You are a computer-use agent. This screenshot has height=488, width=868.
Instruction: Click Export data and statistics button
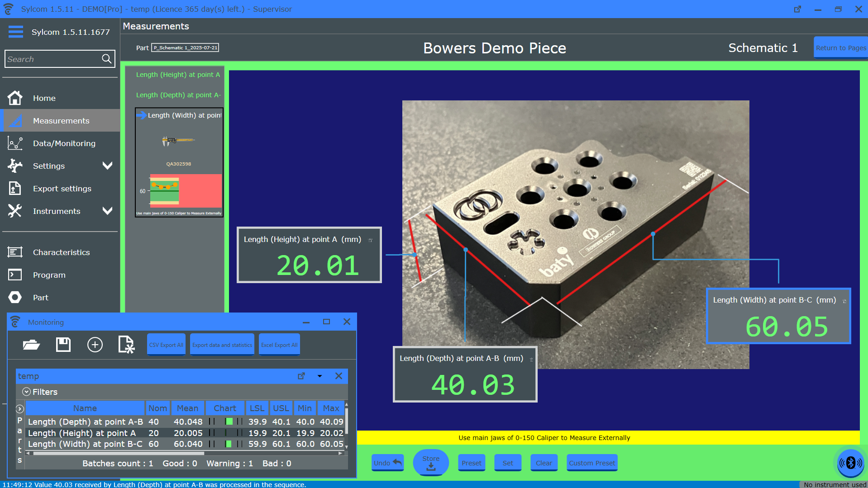tap(222, 345)
